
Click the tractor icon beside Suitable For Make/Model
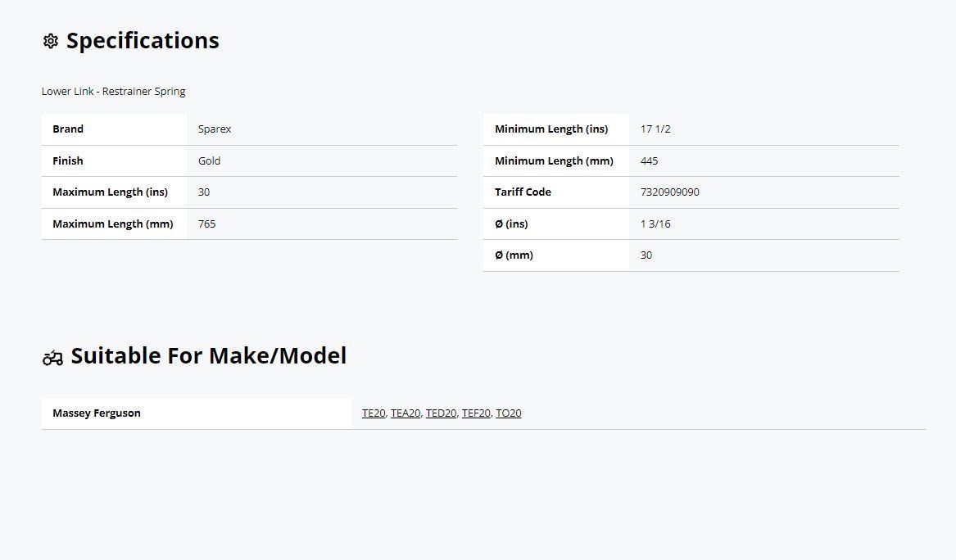52,358
